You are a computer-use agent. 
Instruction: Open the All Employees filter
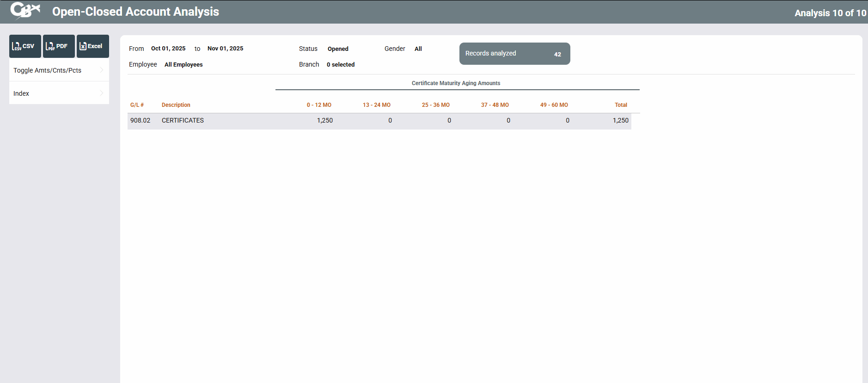(x=183, y=65)
